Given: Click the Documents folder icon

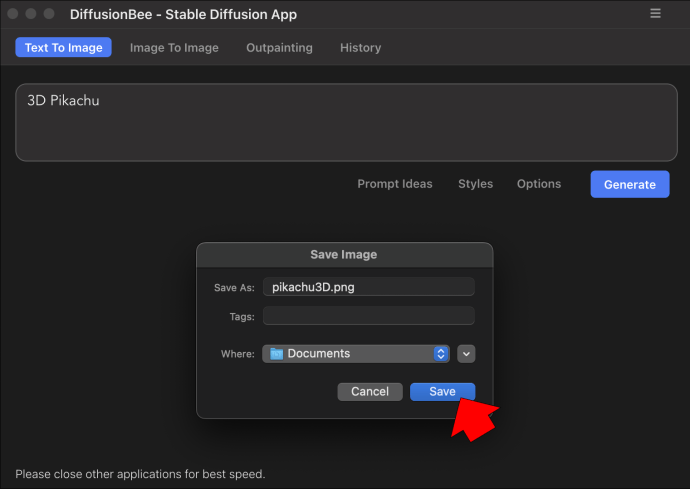Looking at the screenshot, I should tap(276, 354).
